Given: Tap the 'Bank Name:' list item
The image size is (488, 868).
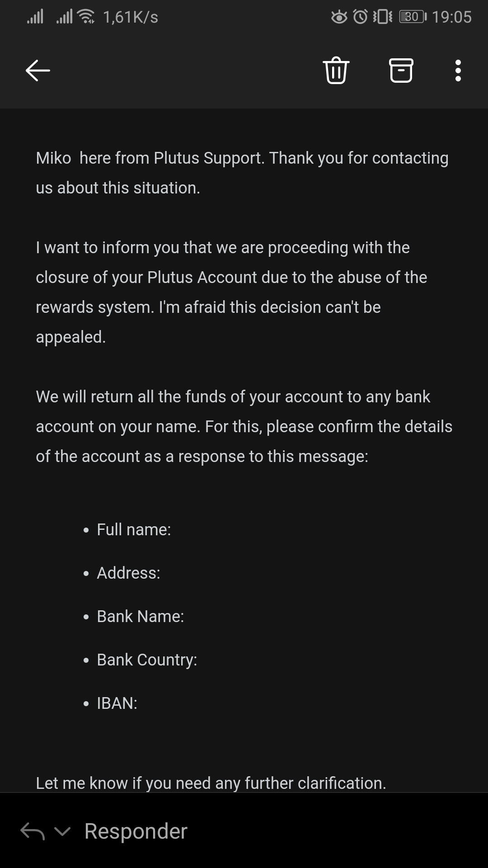Looking at the screenshot, I should [x=140, y=617].
